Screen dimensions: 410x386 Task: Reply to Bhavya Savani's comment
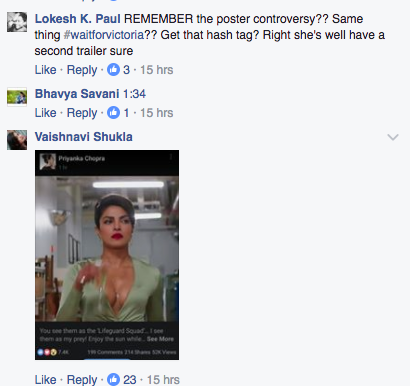[x=82, y=113]
